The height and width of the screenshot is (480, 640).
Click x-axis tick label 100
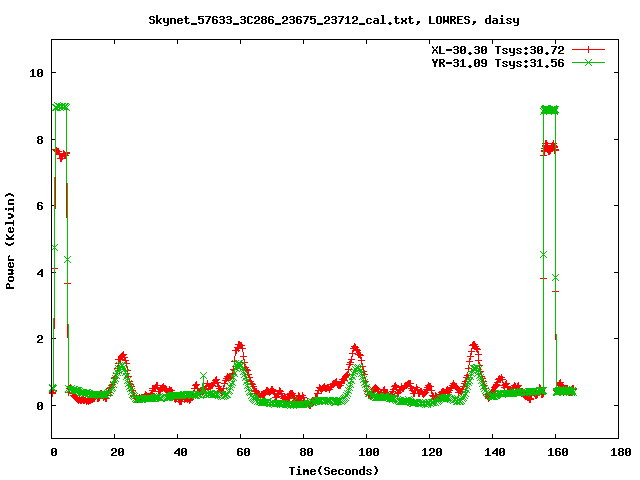pos(369,452)
